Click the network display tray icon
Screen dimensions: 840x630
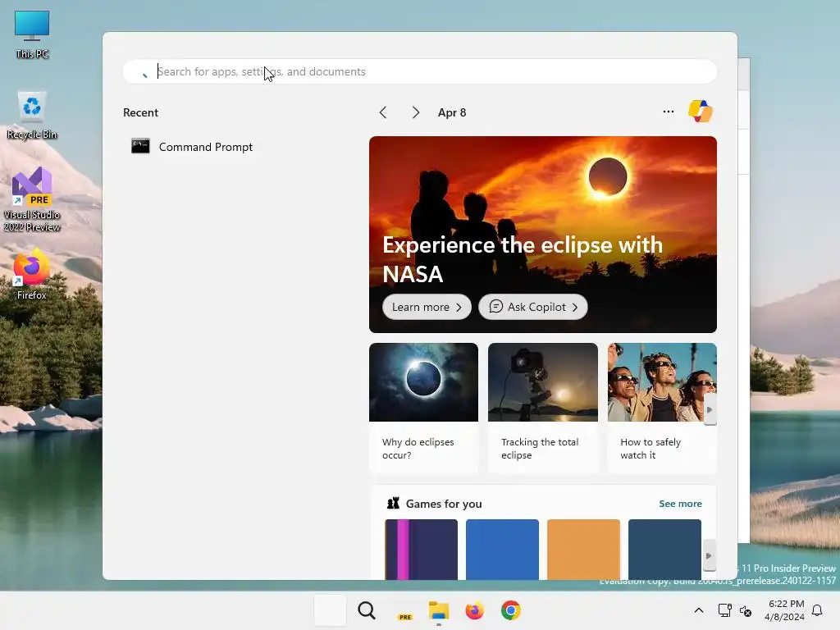pos(724,610)
